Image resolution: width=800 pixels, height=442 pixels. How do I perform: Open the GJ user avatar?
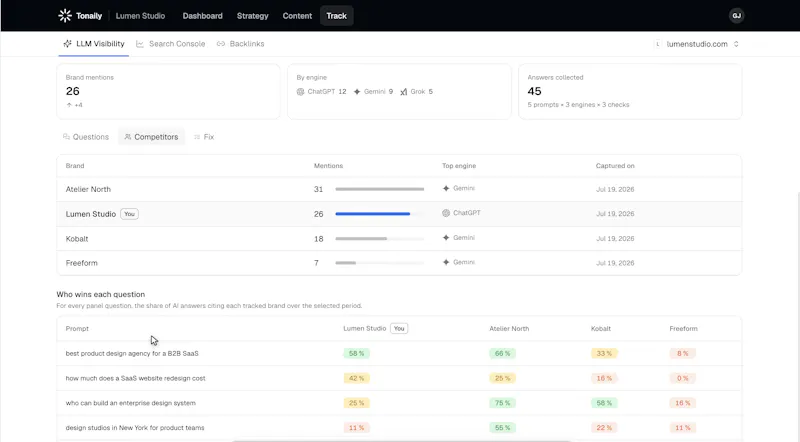(x=736, y=16)
